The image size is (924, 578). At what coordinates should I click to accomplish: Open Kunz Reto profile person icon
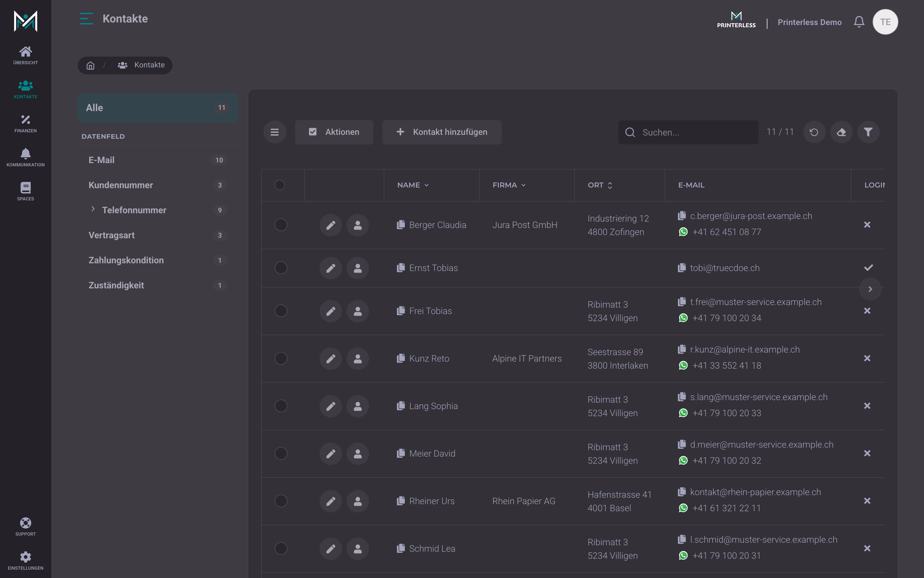click(x=358, y=359)
